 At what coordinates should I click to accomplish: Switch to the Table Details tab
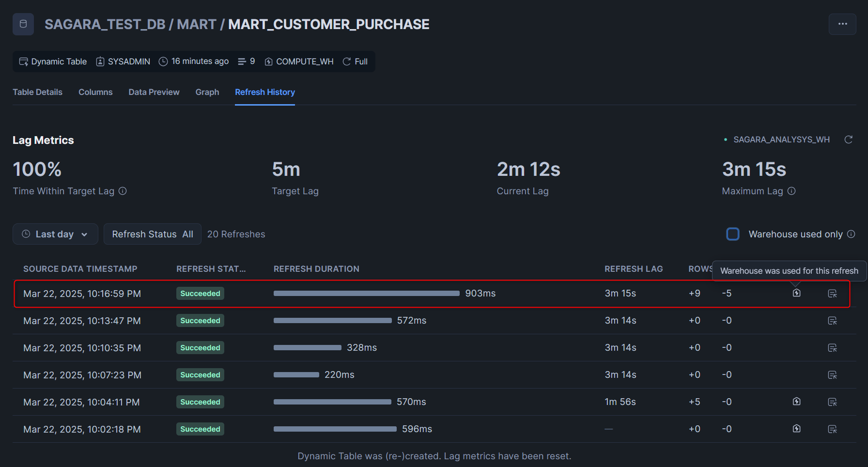point(37,92)
